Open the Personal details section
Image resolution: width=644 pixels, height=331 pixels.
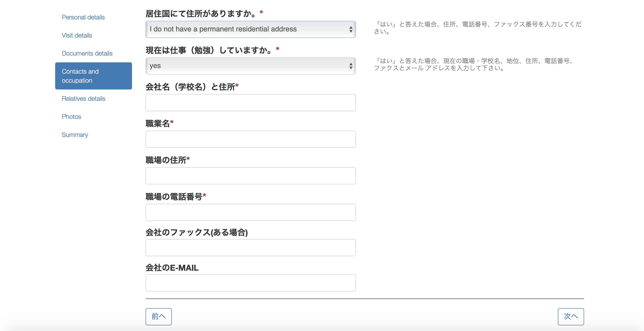tap(83, 17)
